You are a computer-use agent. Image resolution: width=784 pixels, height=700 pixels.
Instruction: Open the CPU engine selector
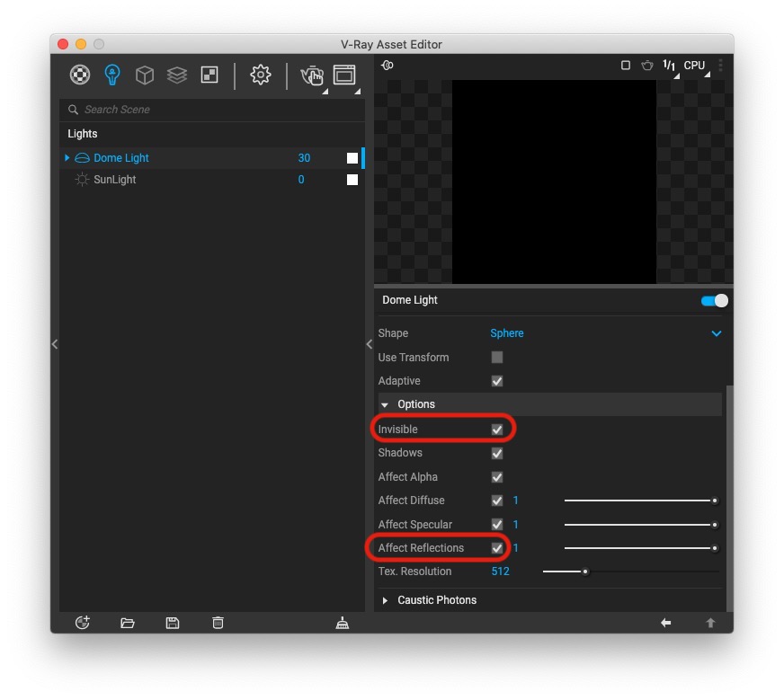(694, 66)
